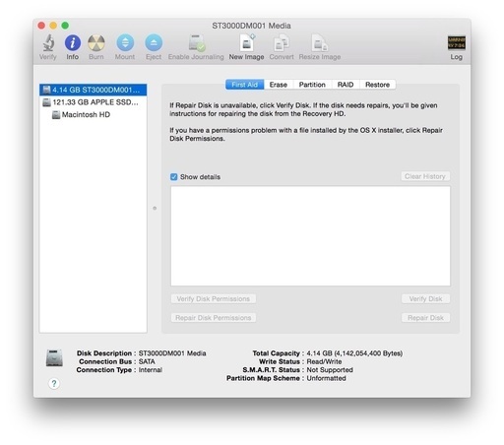This screenshot has width=504, height=445.
Task: Click the Write Status value Read/Write
Action: (x=324, y=361)
